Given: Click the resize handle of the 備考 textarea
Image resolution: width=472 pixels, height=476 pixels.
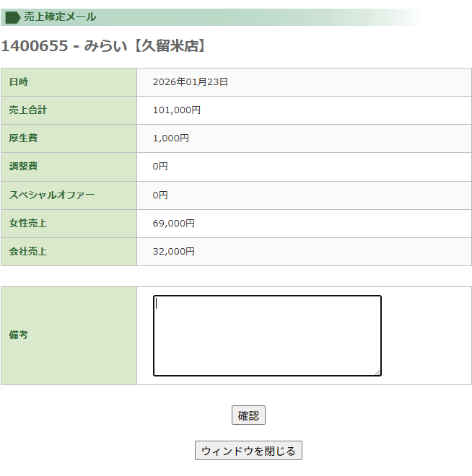Looking at the screenshot, I should coord(377,372).
